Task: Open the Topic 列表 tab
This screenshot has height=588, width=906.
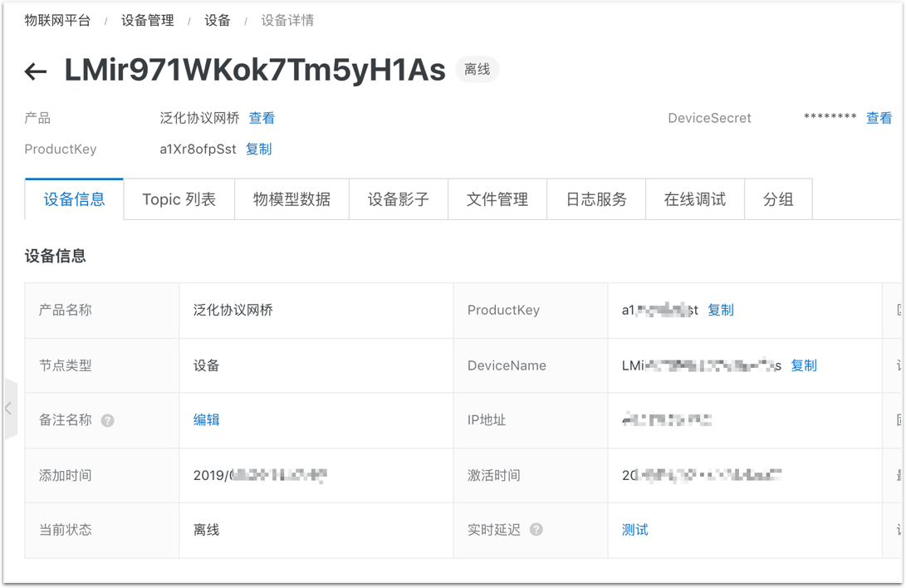Action: pos(179,199)
